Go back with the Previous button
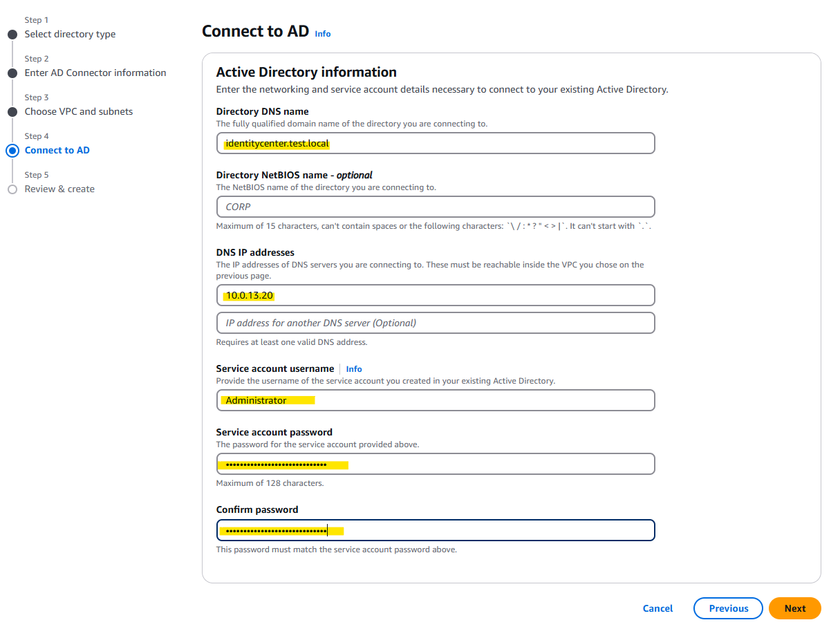The height and width of the screenshot is (638, 840). (728, 608)
